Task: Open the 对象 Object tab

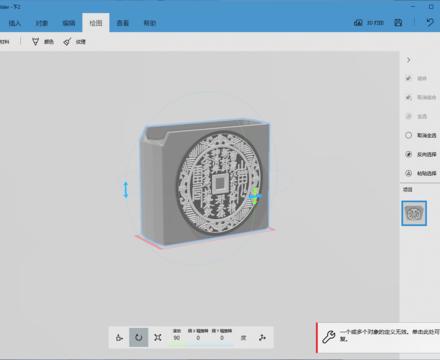Action: point(42,23)
